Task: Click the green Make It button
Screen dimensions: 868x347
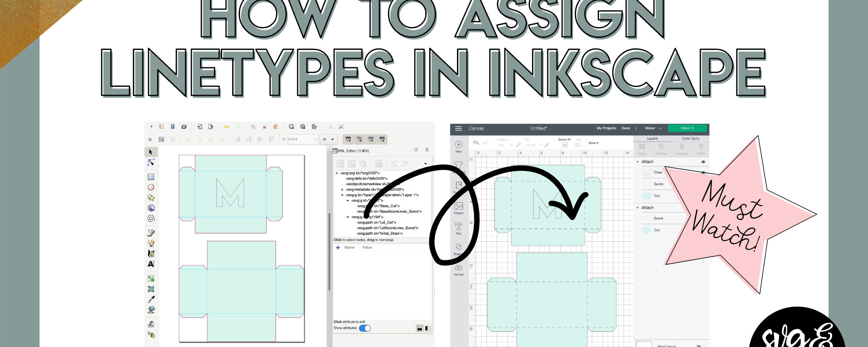Action: pos(687,128)
